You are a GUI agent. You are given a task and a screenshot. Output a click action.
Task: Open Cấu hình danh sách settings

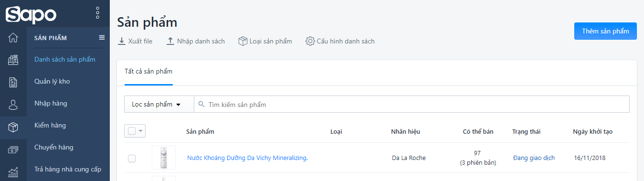coord(340,41)
